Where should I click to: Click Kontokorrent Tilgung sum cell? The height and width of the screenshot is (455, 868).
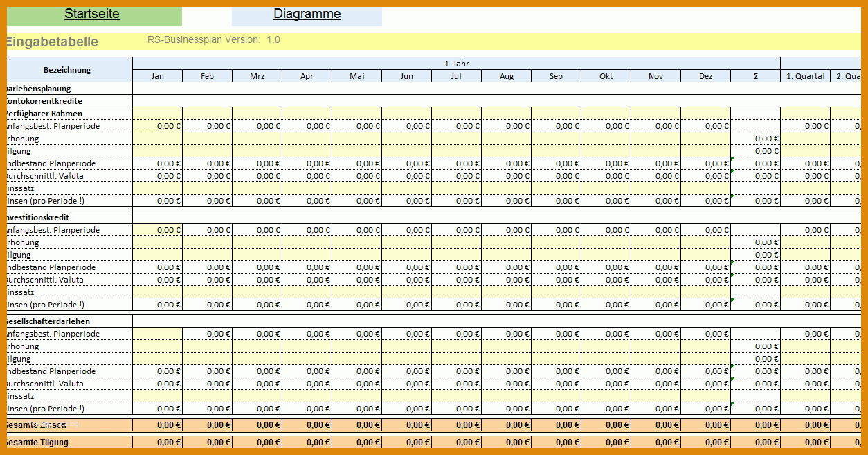756,151
